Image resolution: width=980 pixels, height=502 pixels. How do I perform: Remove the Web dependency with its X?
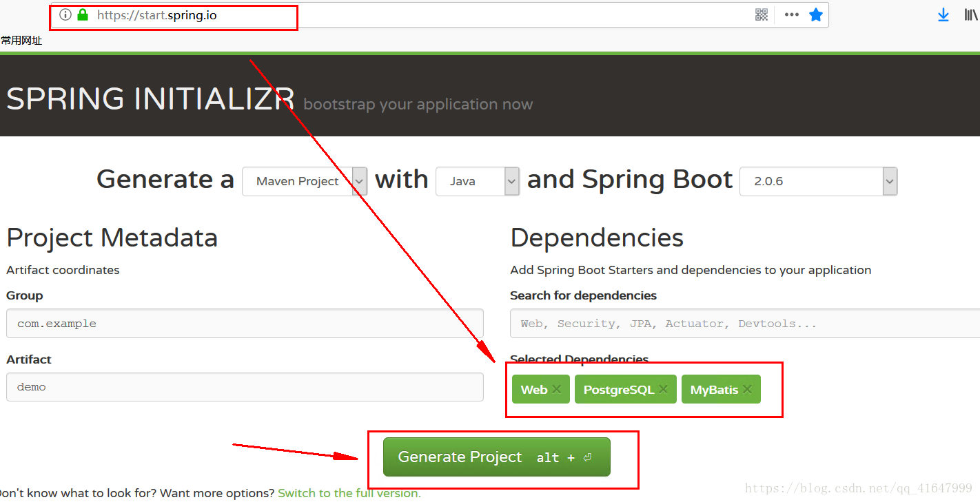tap(557, 389)
